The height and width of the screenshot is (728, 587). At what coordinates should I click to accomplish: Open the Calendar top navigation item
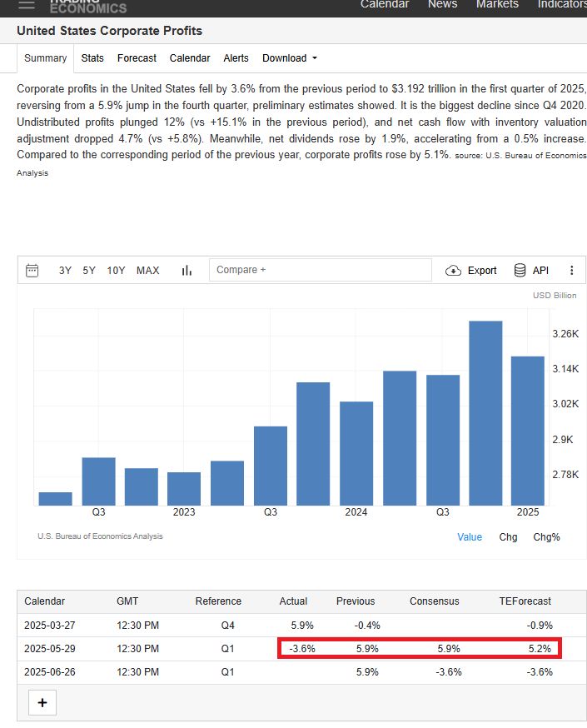tap(385, 4)
